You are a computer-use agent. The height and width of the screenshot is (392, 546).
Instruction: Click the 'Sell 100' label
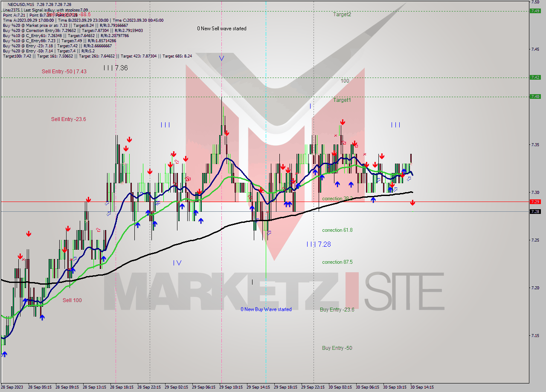[x=72, y=300]
